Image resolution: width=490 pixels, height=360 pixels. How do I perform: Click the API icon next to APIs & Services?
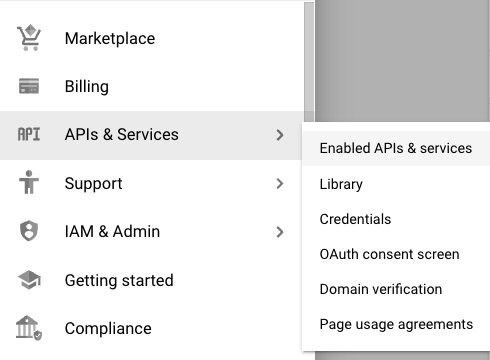[29, 135]
